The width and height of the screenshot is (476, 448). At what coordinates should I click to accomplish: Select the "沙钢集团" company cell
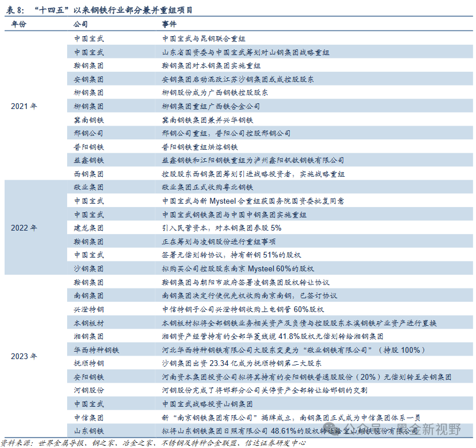click(89, 268)
